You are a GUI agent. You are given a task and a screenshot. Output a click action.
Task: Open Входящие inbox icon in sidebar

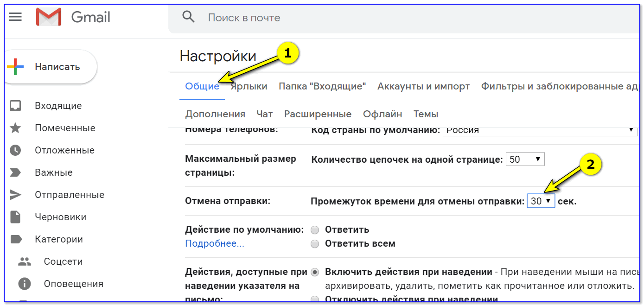click(15, 106)
